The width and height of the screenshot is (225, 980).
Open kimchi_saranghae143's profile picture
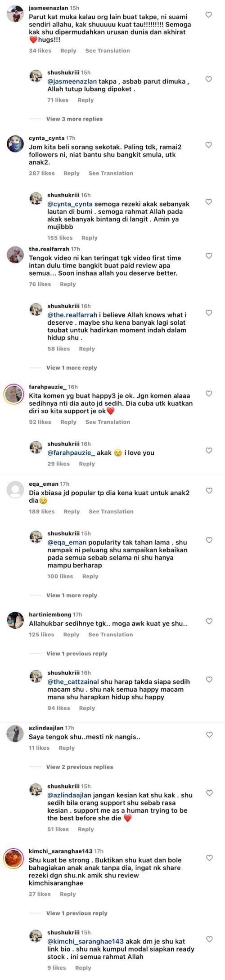14,858
